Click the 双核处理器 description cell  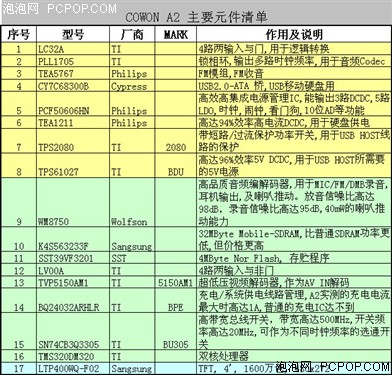(294, 356)
